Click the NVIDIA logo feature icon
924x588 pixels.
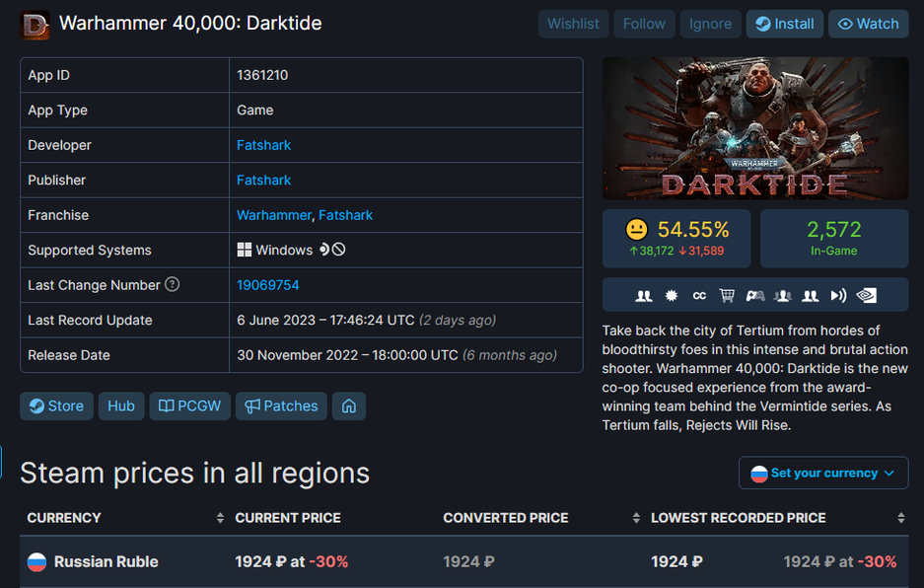point(866,295)
